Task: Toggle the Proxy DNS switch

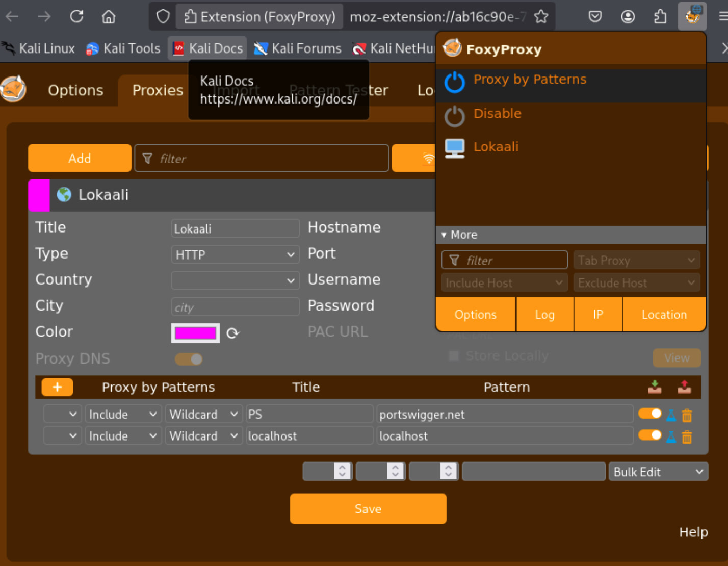Action: pyautogui.click(x=189, y=359)
